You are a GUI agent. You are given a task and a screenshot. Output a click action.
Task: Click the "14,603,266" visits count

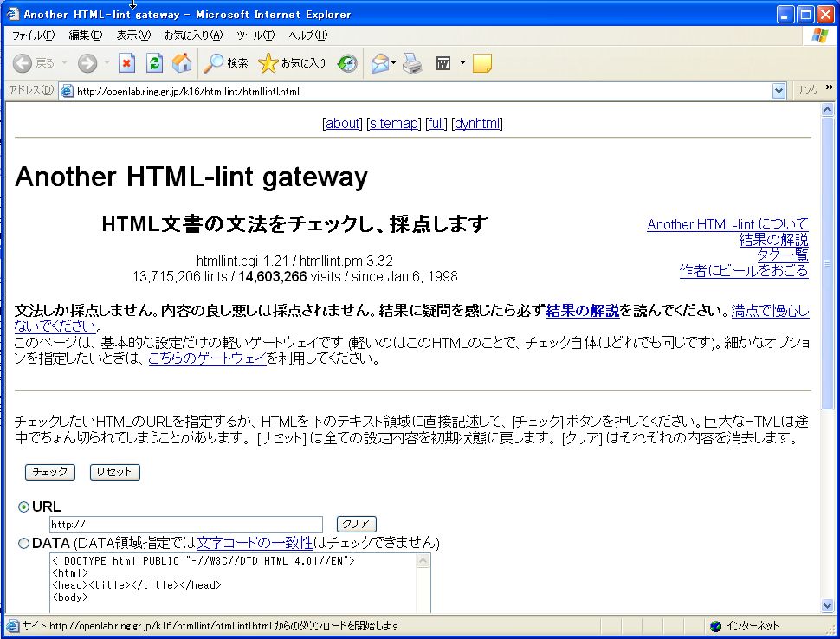273,277
